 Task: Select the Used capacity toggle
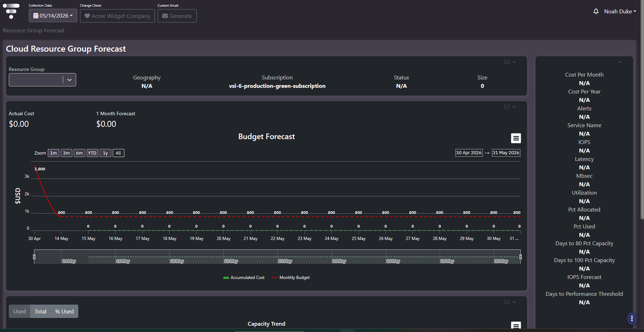[x=20, y=311]
